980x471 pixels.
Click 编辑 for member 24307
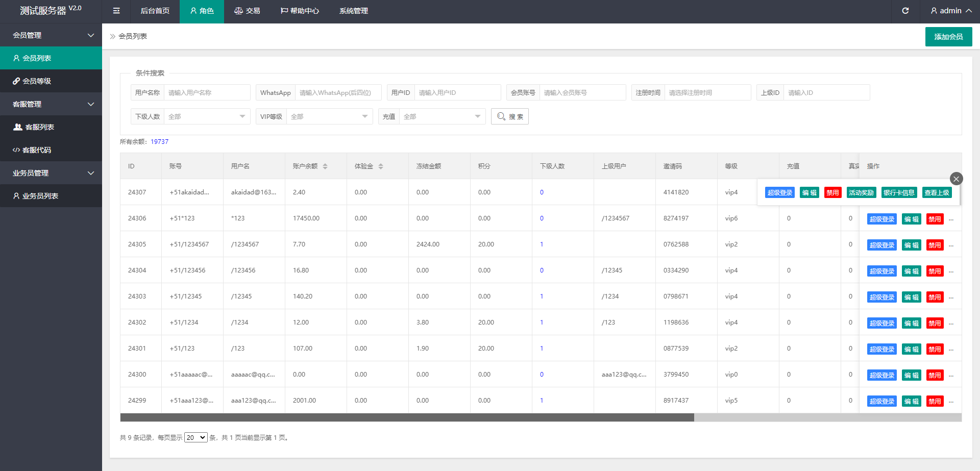[x=810, y=192]
